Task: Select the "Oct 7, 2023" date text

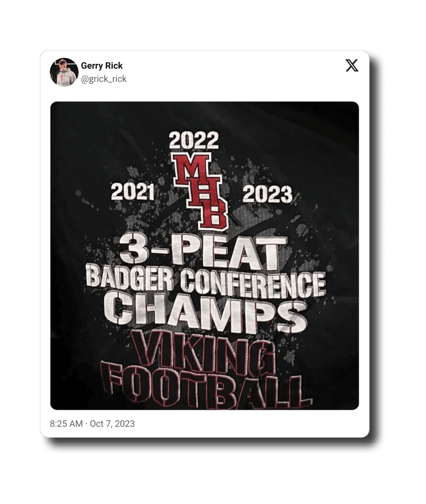Action: pyautogui.click(x=112, y=424)
